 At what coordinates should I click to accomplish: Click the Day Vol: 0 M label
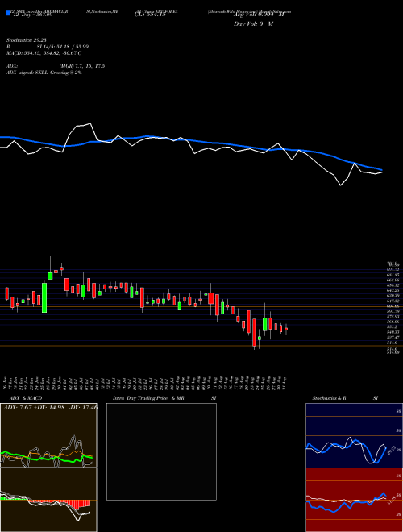(253, 24)
